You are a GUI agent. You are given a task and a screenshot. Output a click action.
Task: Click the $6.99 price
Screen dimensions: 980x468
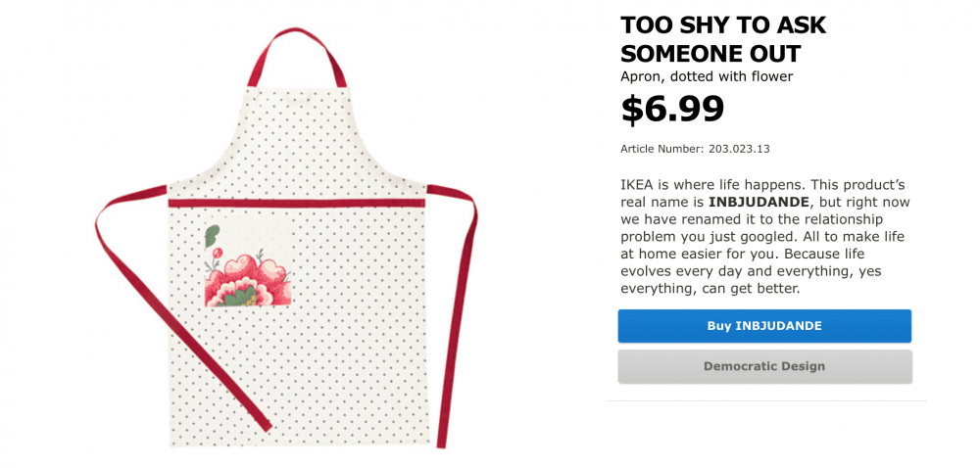pos(672,109)
